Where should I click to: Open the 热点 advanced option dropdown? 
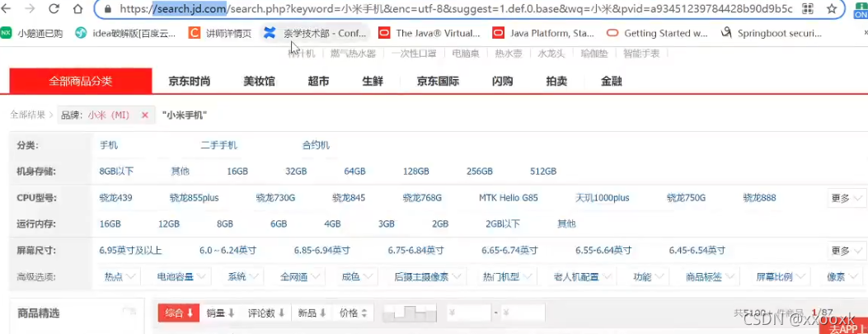[120, 277]
